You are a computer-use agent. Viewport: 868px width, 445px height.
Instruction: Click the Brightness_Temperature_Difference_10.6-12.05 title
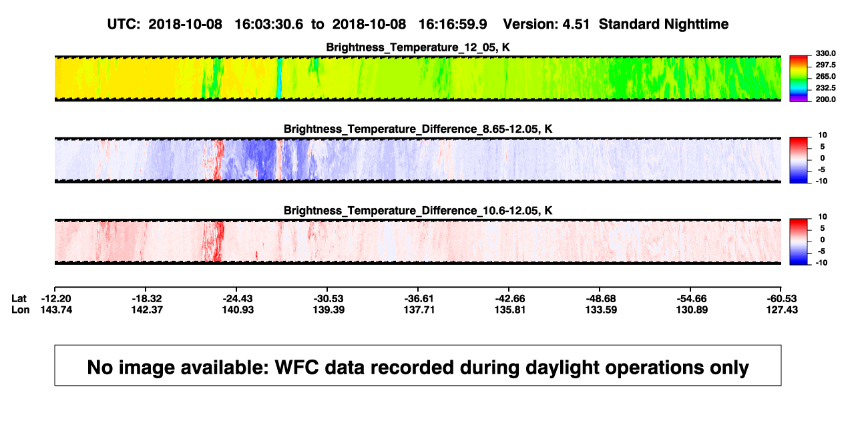418,211
